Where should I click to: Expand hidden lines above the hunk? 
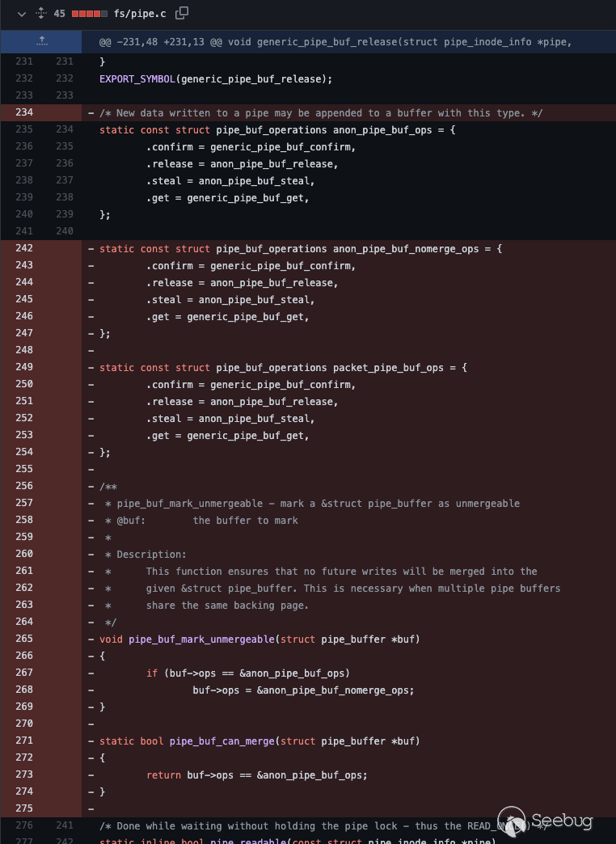tap(40, 40)
